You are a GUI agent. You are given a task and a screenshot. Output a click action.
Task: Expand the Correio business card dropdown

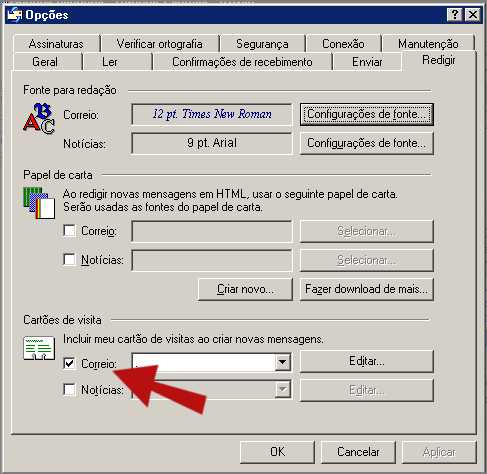[x=282, y=362]
